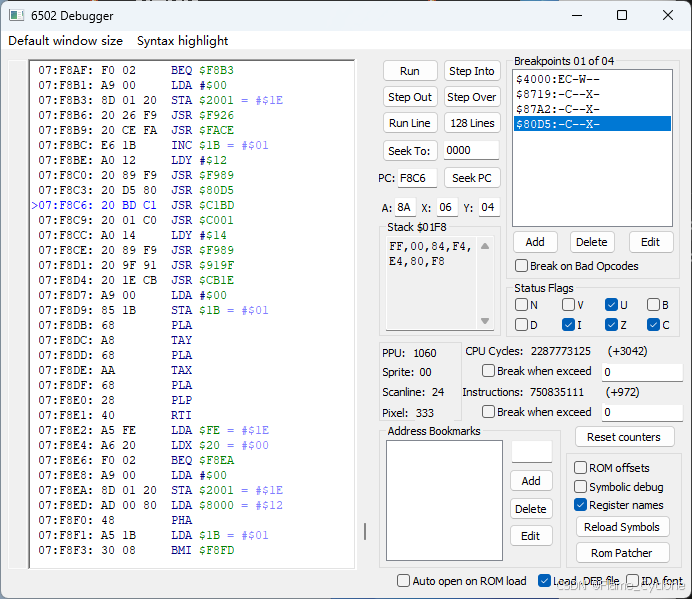Click the PC field showing F8C6
This screenshot has width=692, height=599.
417,178
